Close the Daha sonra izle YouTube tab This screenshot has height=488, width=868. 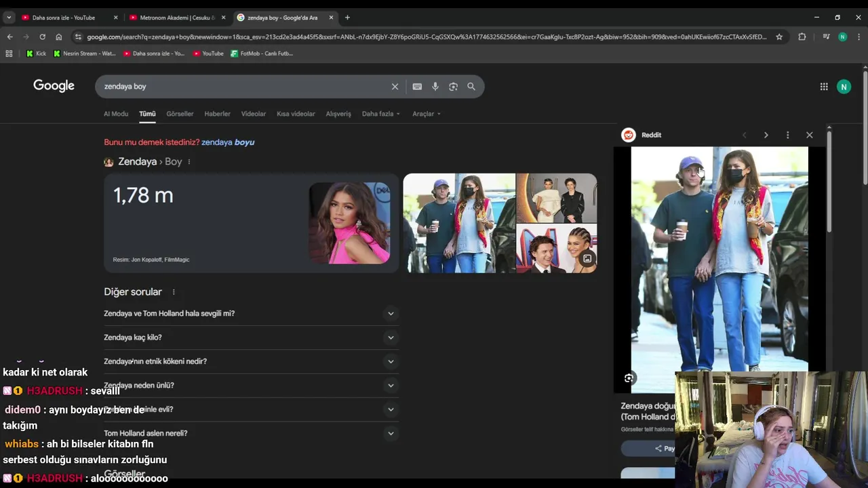pos(115,18)
